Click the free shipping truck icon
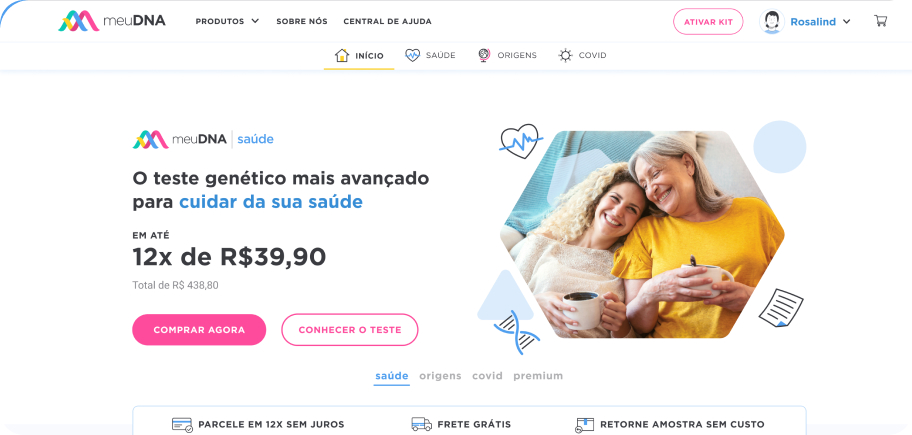The image size is (912, 435). (x=422, y=424)
